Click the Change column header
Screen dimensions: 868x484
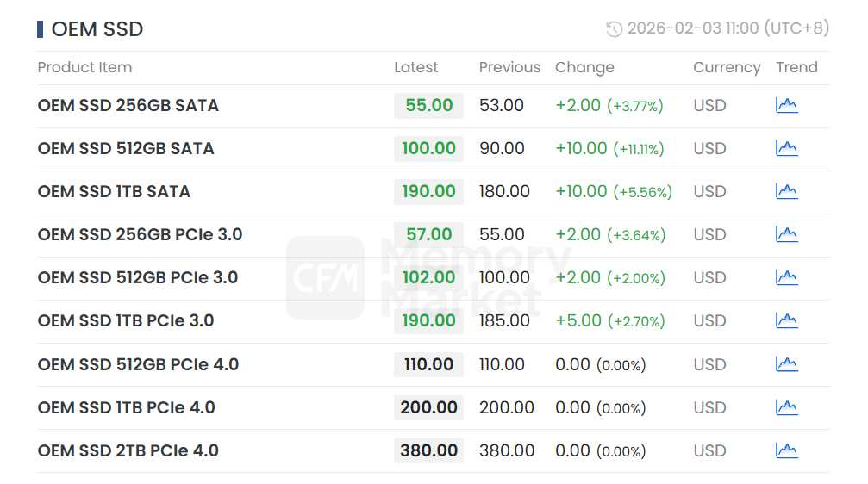[584, 67]
